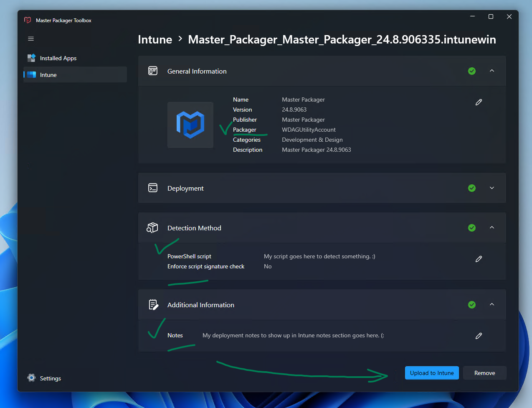This screenshot has width=532, height=408.
Task: Expand the Deployment section
Action: [492, 188]
